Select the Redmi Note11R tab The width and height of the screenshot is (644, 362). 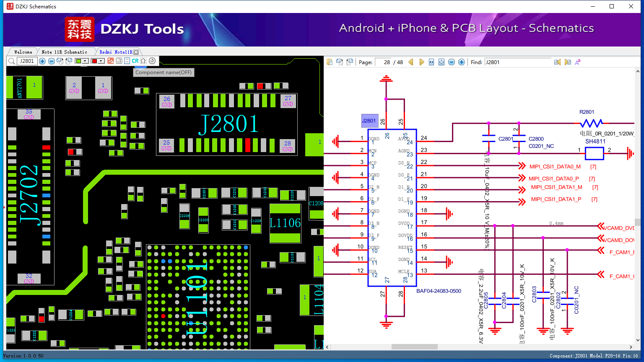[x=116, y=52]
